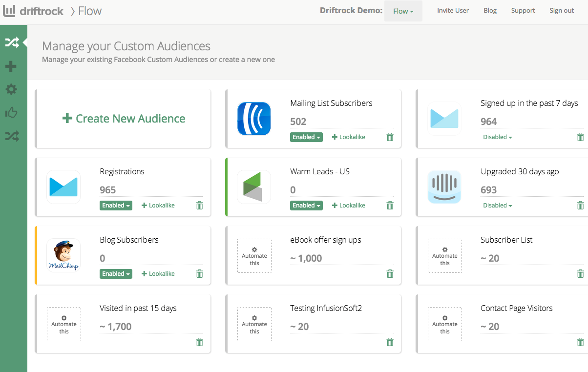588x372 pixels.
Task: Open the Flow dropdown in top bar
Action: (403, 11)
